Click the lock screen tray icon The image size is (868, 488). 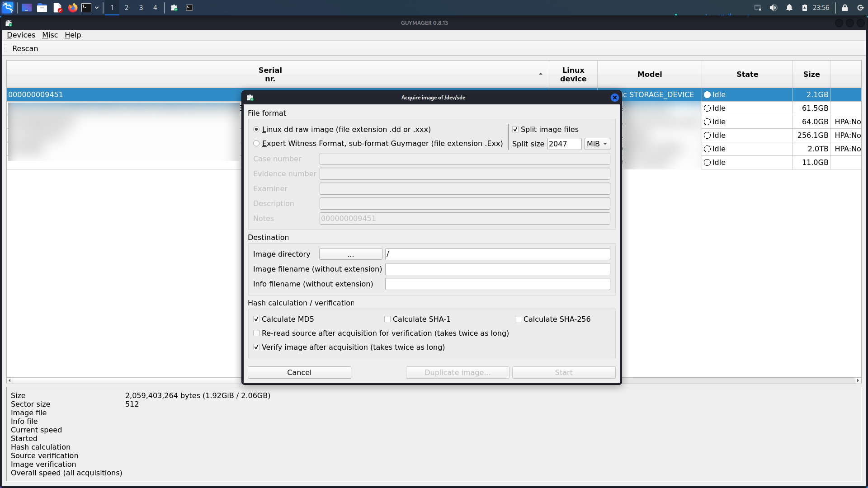point(844,8)
